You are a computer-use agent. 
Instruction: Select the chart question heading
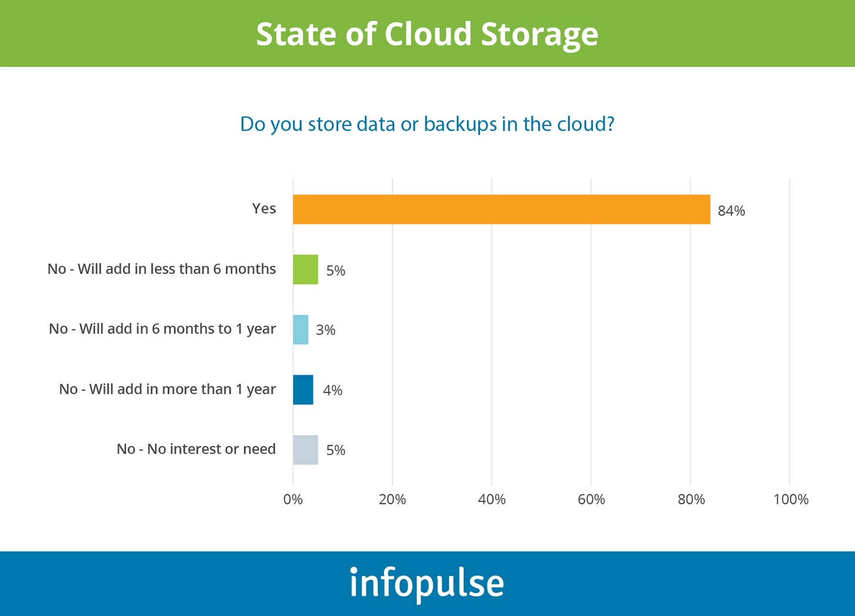coord(427,124)
